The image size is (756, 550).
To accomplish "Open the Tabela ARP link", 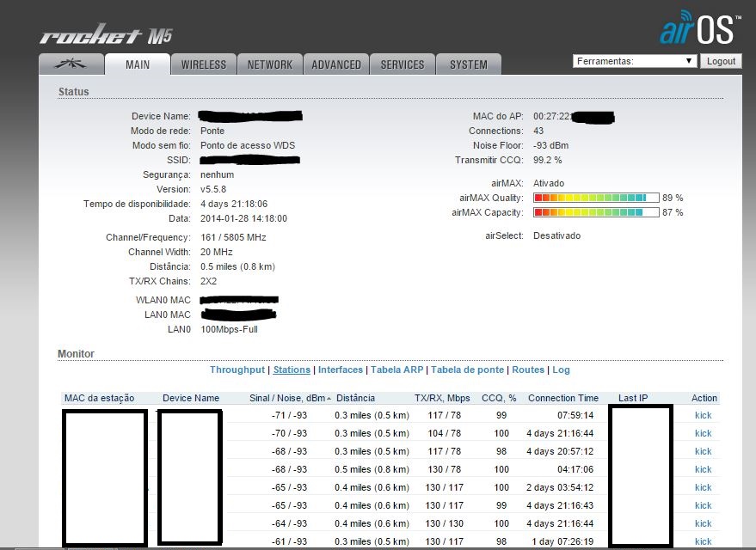I will (x=396, y=370).
